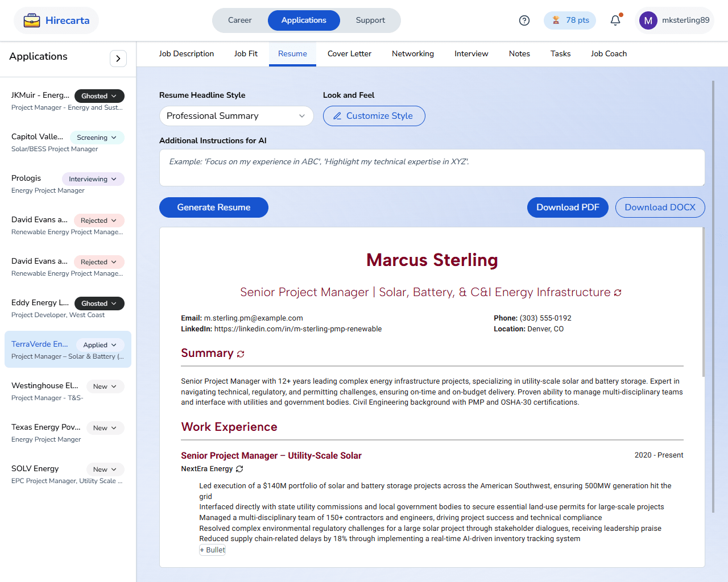
Task: Collapse the Applications sidebar panel
Action: [118, 59]
